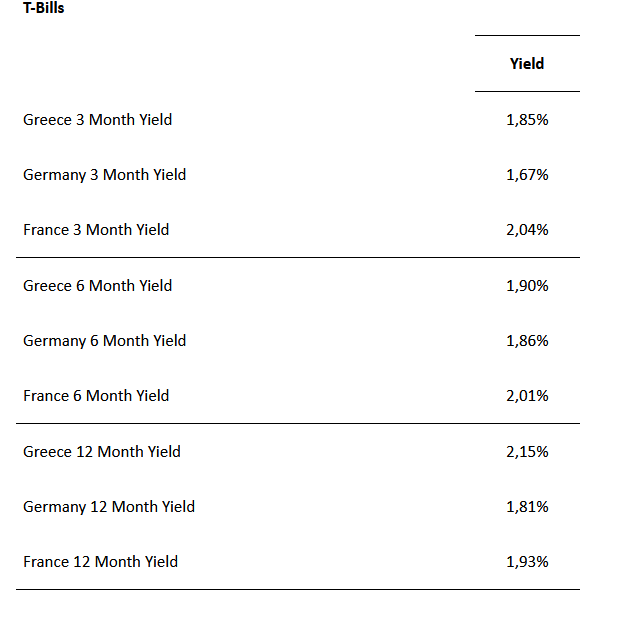This screenshot has width=641, height=629.
Task: Click the Greece 12 Month Yield label
Action: pyautogui.click(x=102, y=452)
